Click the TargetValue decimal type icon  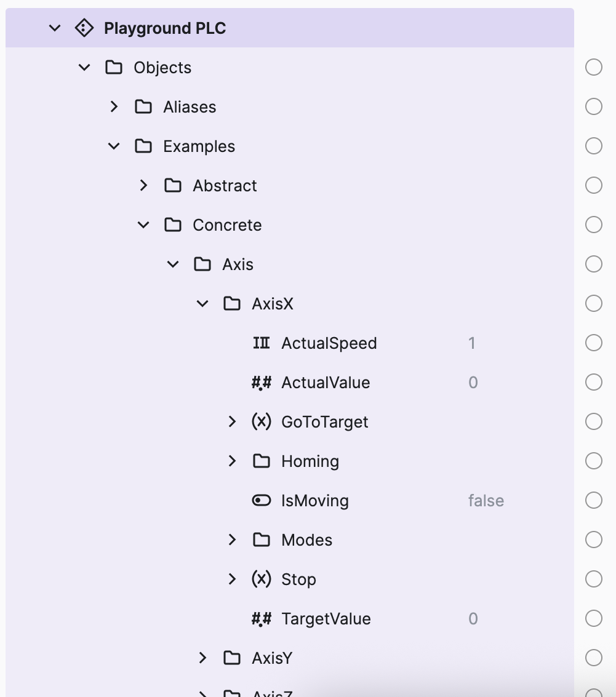(x=262, y=619)
